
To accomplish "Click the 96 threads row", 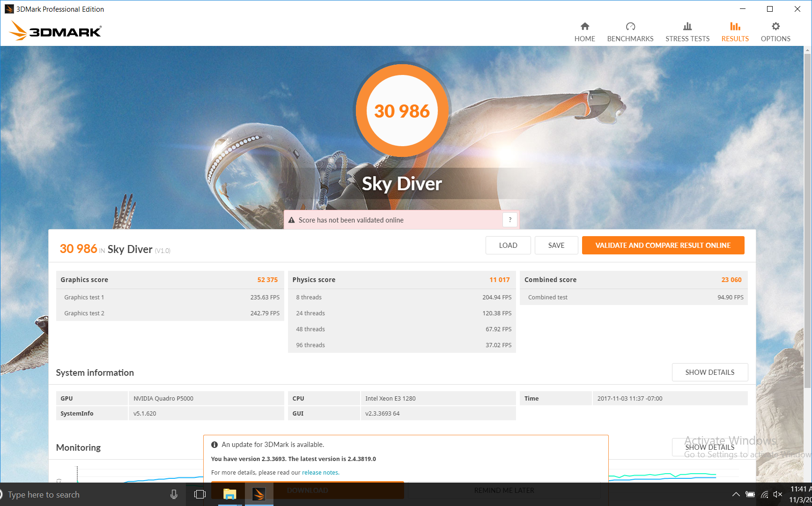I will click(x=402, y=345).
